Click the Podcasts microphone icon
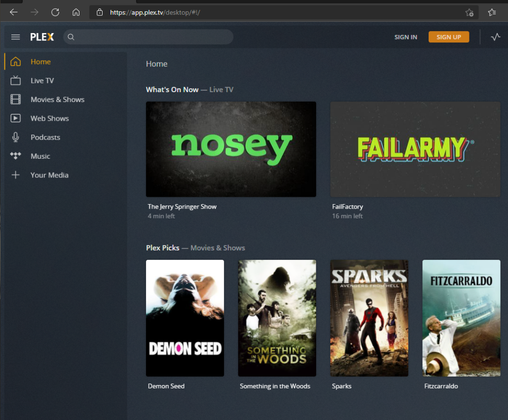The image size is (508, 420). [x=15, y=137]
